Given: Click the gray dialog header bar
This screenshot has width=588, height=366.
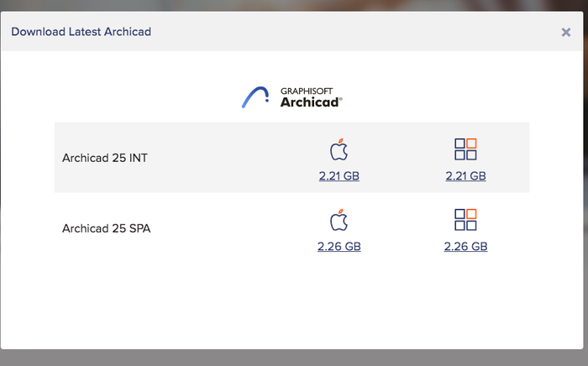Looking at the screenshot, I should [x=294, y=31].
